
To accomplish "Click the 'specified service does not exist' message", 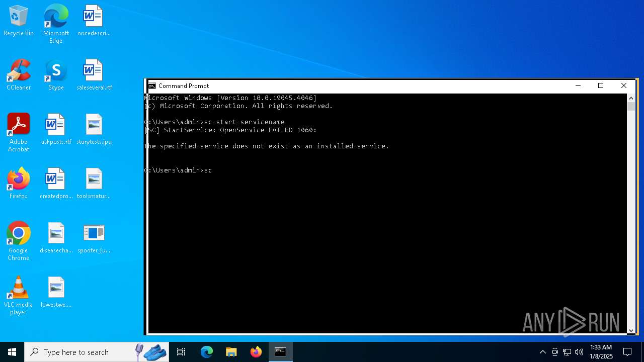I will coord(267,146).
